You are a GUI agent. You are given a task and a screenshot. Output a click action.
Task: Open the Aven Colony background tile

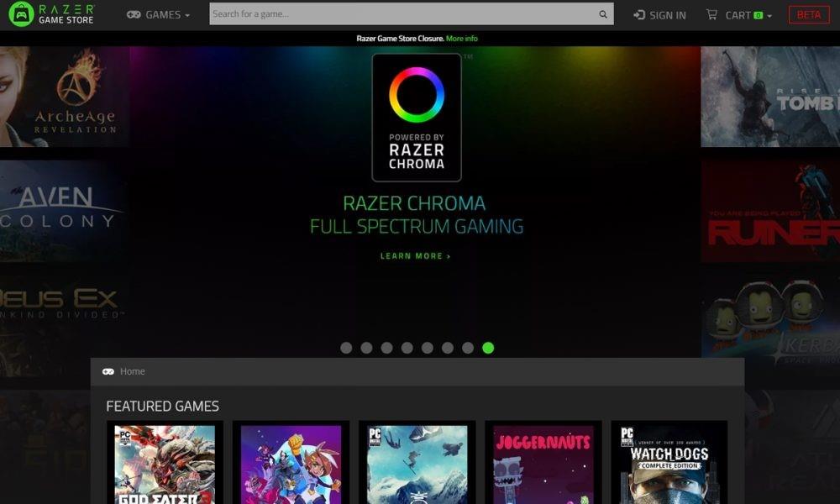coord(64,212)
